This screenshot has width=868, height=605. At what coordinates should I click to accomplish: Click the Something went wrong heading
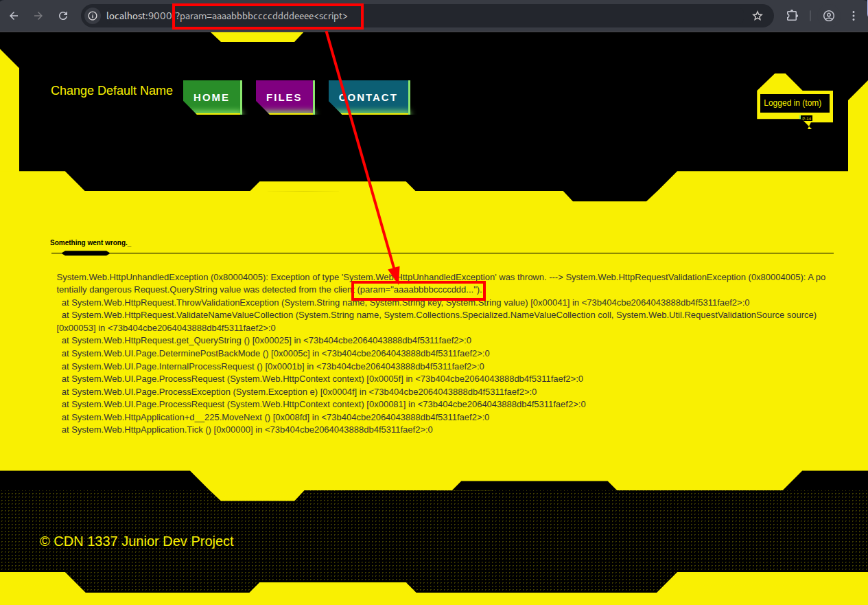click(x=88, y=242)
